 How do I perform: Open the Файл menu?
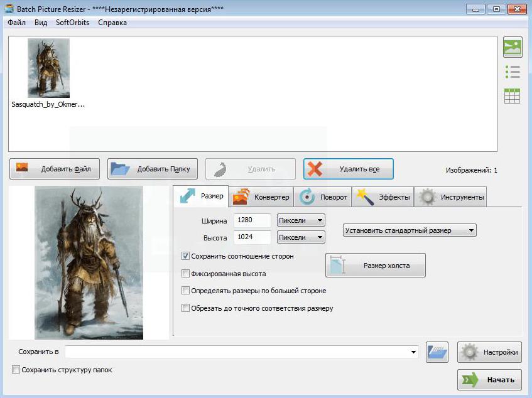(x=16, y=23)
